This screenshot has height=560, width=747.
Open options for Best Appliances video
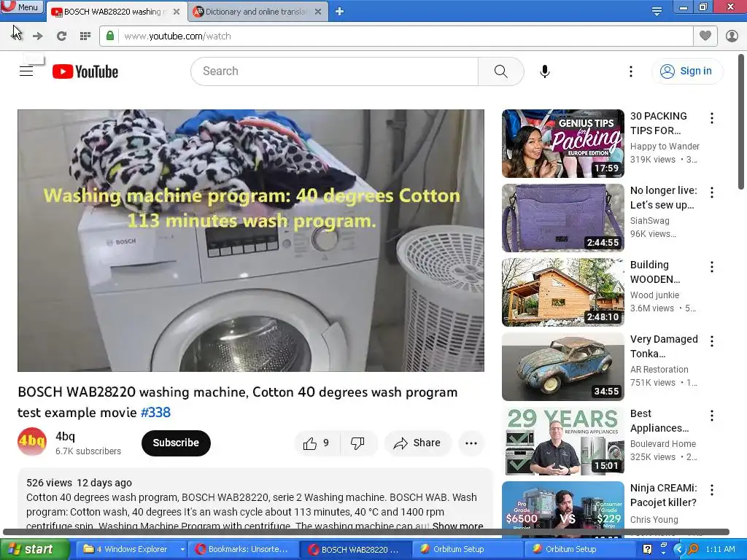712,416
